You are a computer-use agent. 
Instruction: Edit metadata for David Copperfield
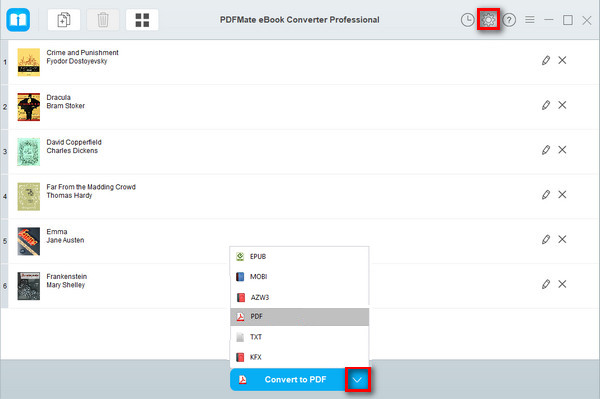pos(546,150)
